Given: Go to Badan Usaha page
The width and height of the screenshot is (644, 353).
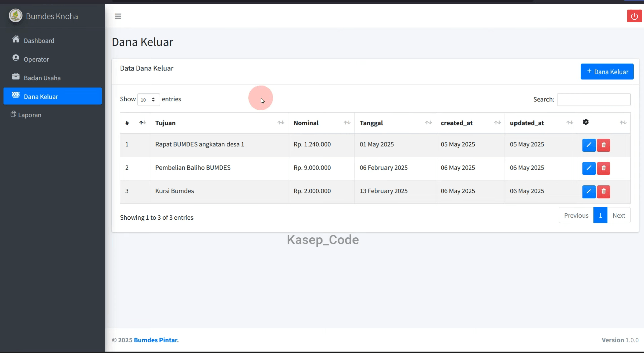Looking at the screenshot, I should 52,78.
